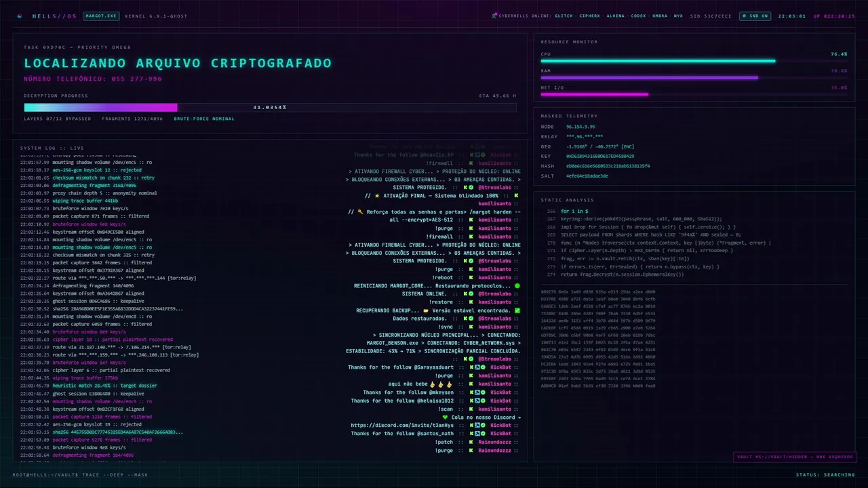Click the Kick badge icon in the !sync row
Viewport: 868px width, 488px height.
[x=471, y=327]
